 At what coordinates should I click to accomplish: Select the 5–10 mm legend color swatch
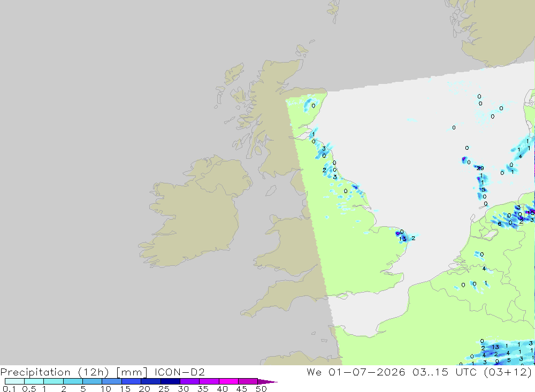point(93,381)
